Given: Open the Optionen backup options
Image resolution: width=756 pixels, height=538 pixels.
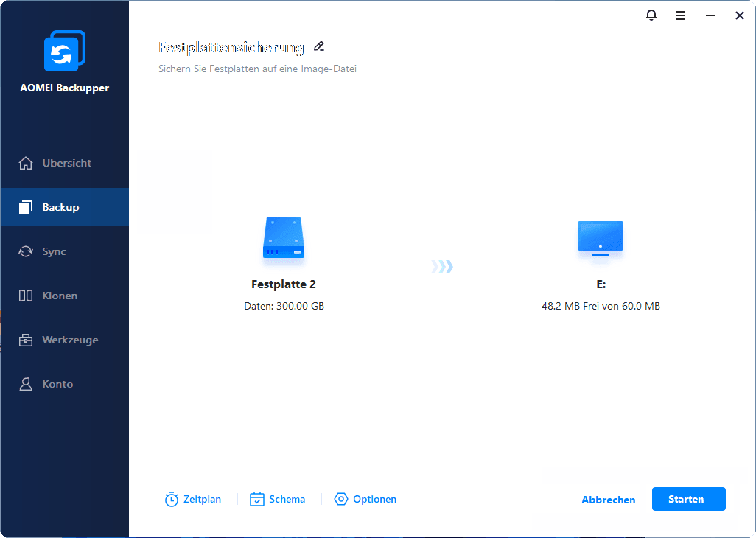Looking at the screenshot, I should pyautogui.click(x=365, y=500).
